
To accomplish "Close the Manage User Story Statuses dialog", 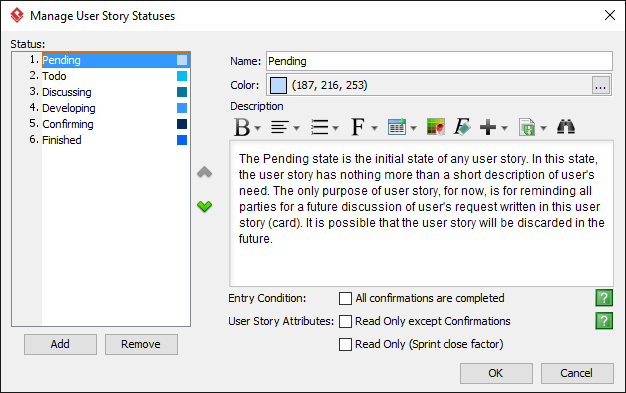I will 610,15.
